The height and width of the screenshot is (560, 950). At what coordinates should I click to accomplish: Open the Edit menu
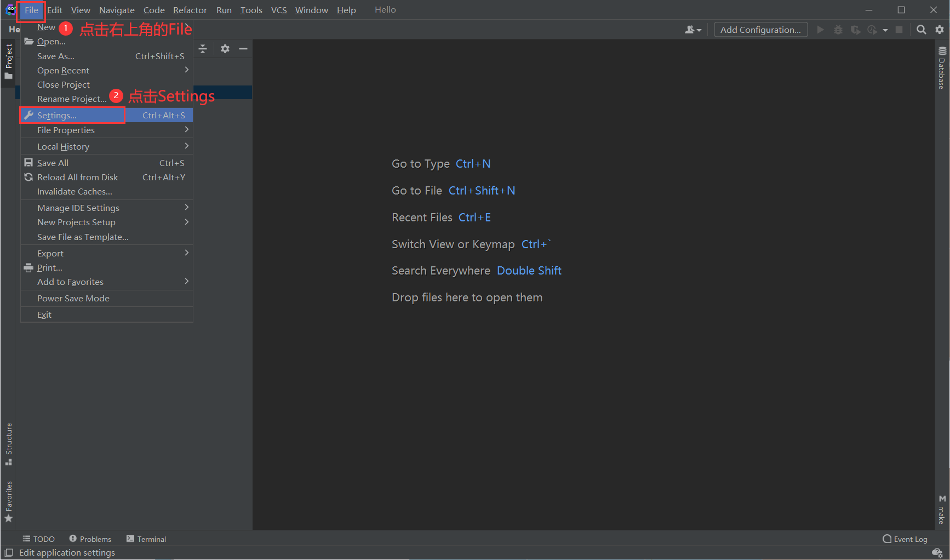tap(54, 9)
